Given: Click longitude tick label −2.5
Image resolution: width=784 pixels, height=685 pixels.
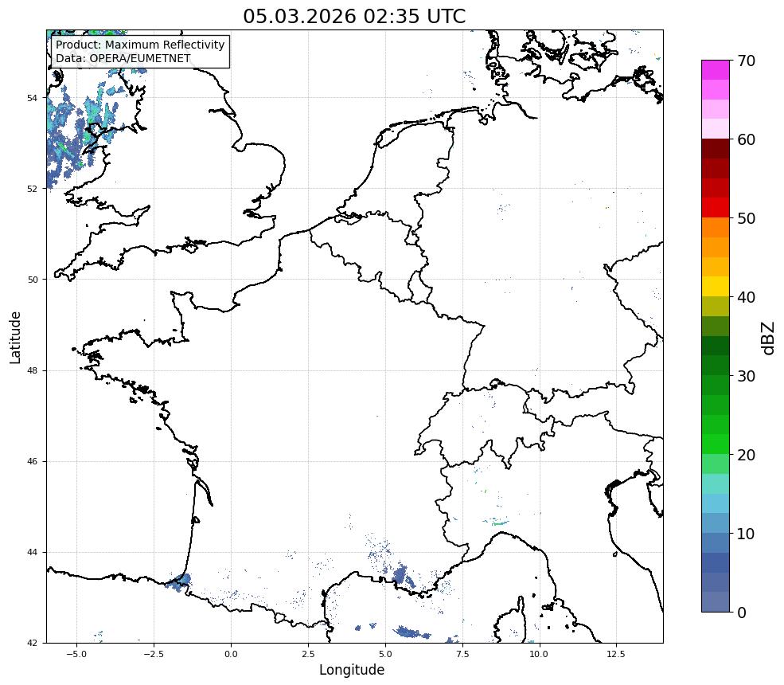Looking at the screenshot, I should click(154, 654).
